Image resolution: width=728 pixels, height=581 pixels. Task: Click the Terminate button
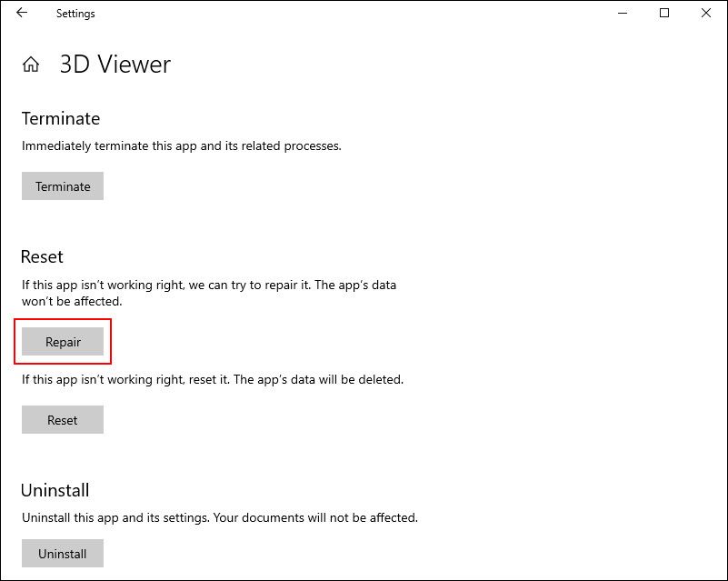click(x=63, y=186)
